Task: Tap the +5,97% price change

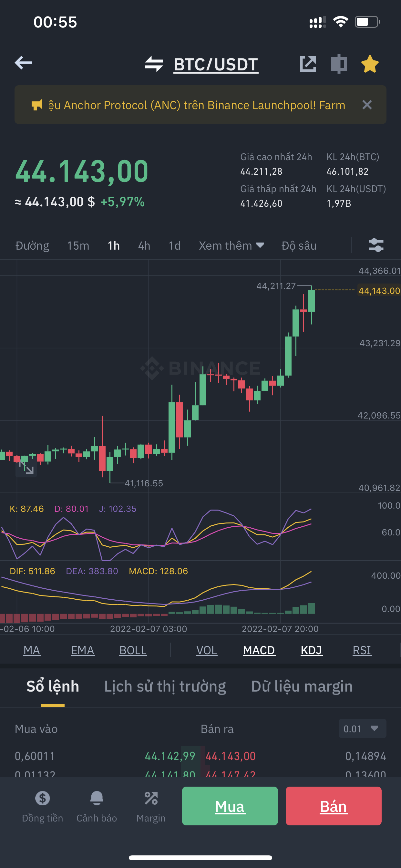Action: tap(123, 202)
